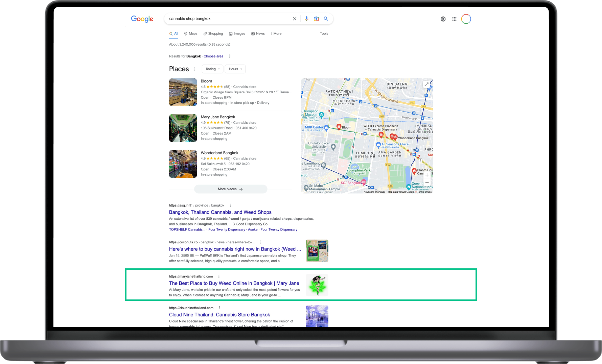602x364 pixels.
Task: Open options dots beside Places heading
Action: pyautogui.click(x=194, y=69)
